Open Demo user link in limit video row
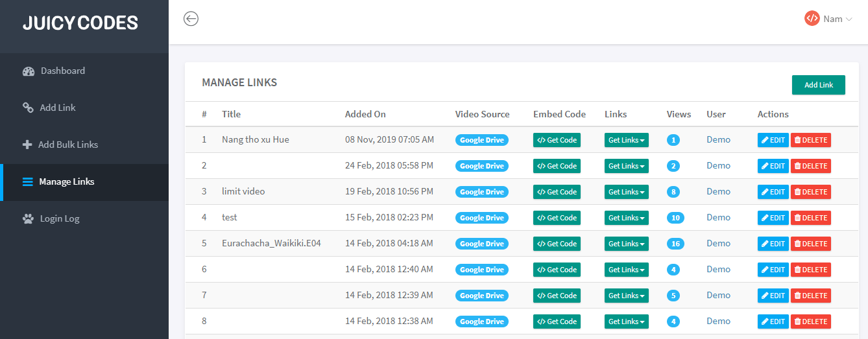Image resolution: width=868 pixels, height=339 pixels. pos(718,191)
